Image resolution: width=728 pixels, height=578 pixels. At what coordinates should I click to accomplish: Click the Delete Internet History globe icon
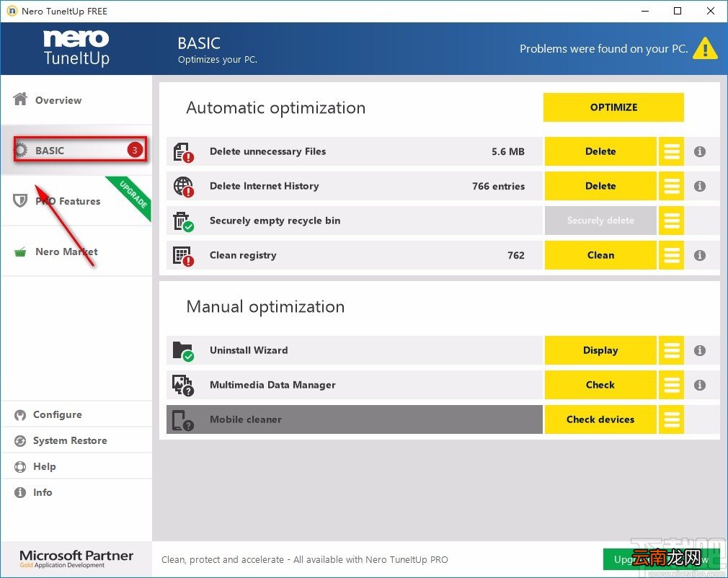click(183, 187)
